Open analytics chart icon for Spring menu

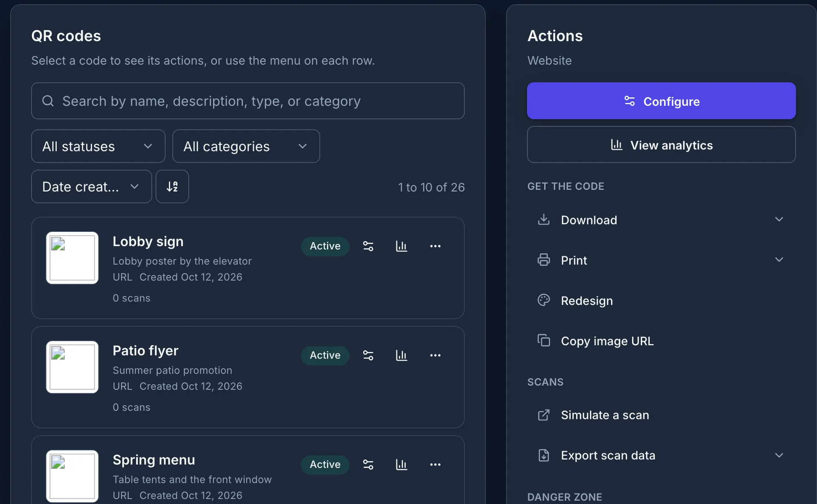(x=402, y=465)
